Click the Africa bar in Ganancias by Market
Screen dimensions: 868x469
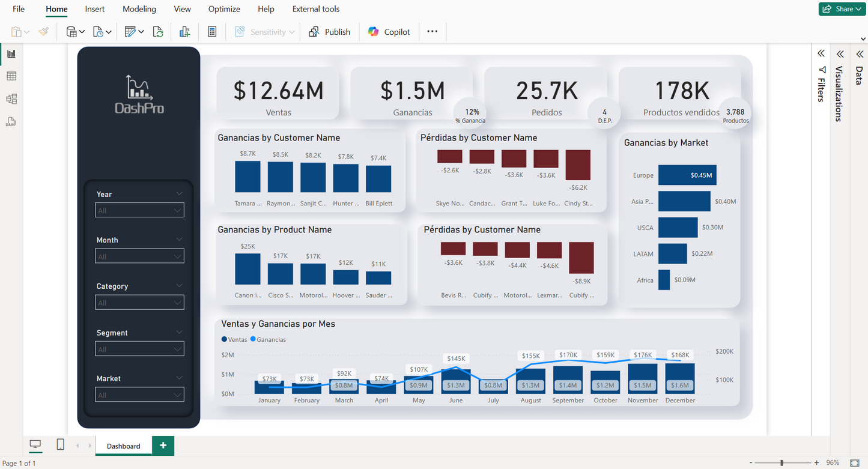click(664, 280)
